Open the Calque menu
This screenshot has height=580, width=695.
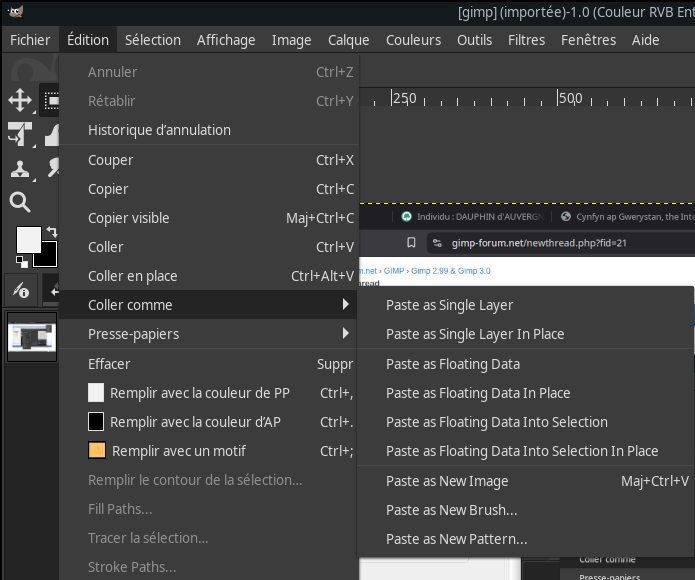pos(349,40)
